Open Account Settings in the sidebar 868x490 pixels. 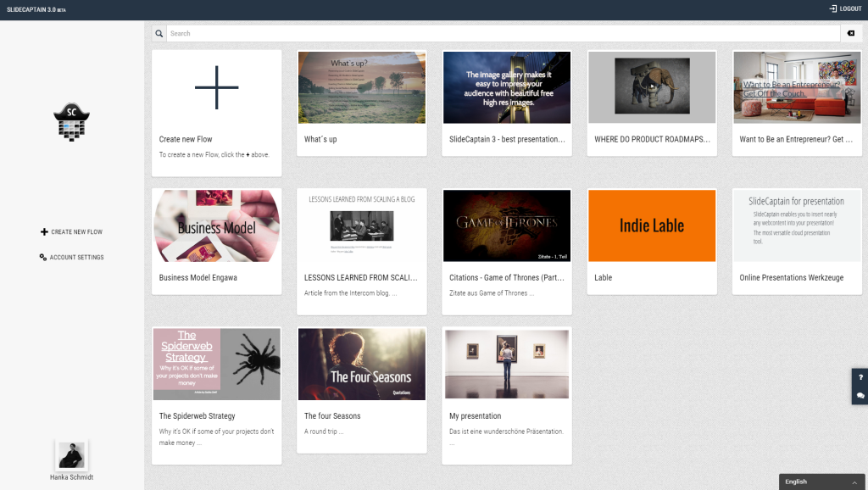pyautogui.click(x=71, y=257)
